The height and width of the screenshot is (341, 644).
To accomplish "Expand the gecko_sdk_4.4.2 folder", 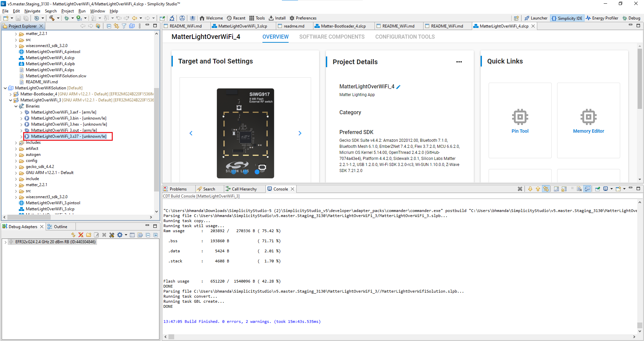I will [x=16, y=167].
